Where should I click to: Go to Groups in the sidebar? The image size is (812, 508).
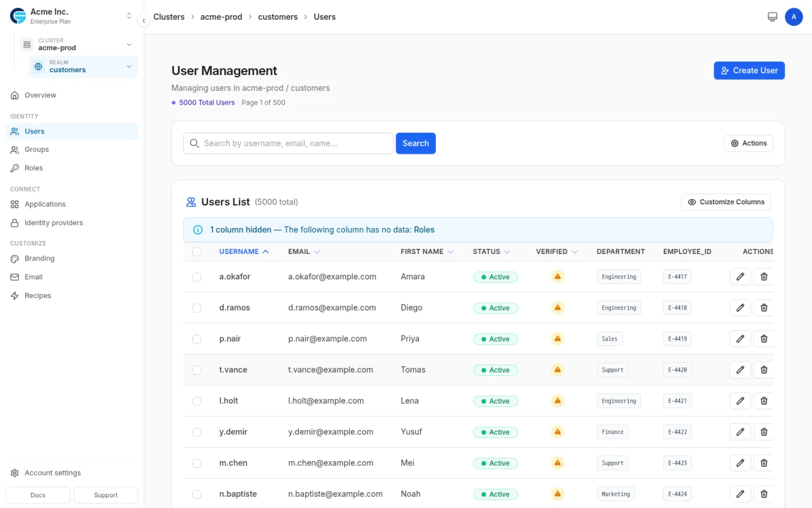pos(72,149)
